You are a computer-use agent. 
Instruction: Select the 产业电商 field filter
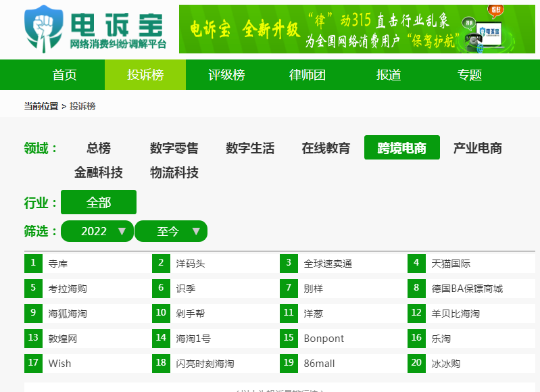[478, 148]
